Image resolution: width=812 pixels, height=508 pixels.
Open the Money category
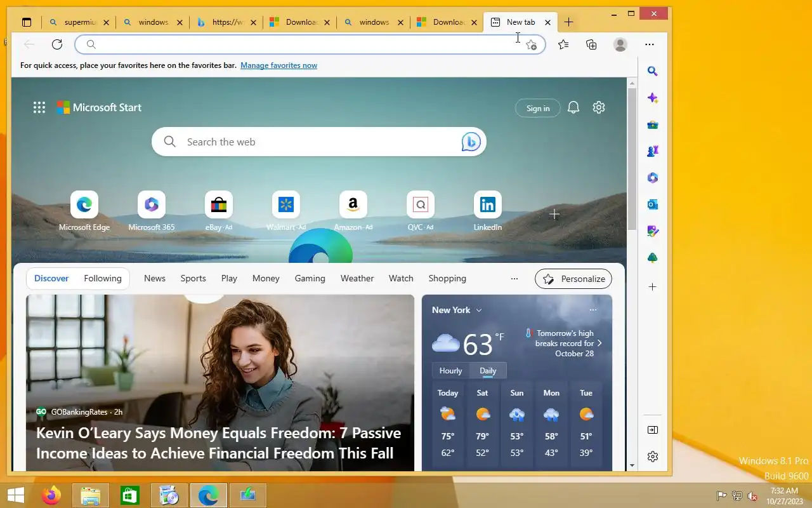point(266,278)
